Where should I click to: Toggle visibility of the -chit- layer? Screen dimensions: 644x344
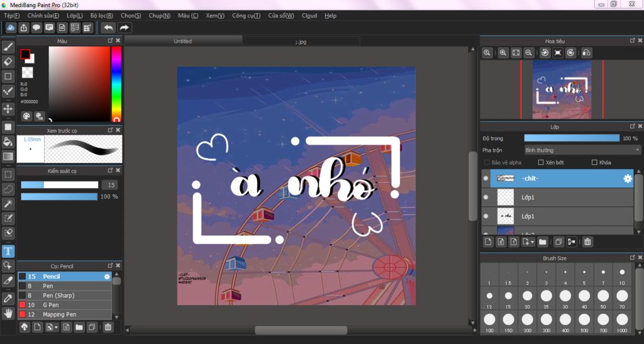(486, 178)
